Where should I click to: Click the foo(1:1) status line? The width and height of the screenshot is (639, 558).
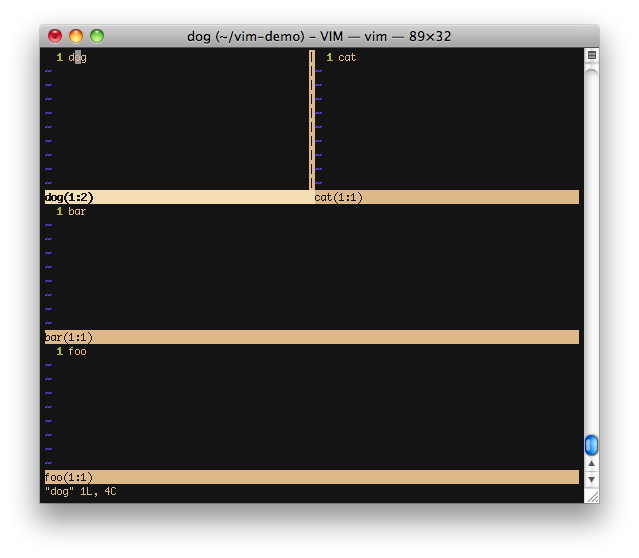pos(312,477)
